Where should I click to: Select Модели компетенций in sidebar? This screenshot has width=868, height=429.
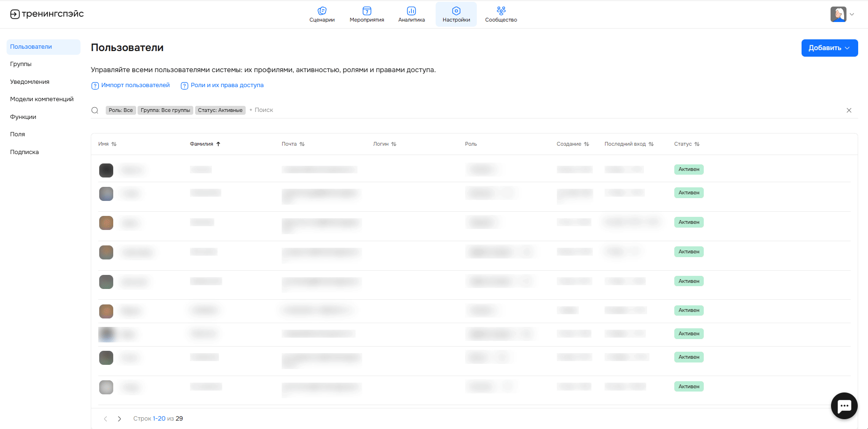coord(42,99)
